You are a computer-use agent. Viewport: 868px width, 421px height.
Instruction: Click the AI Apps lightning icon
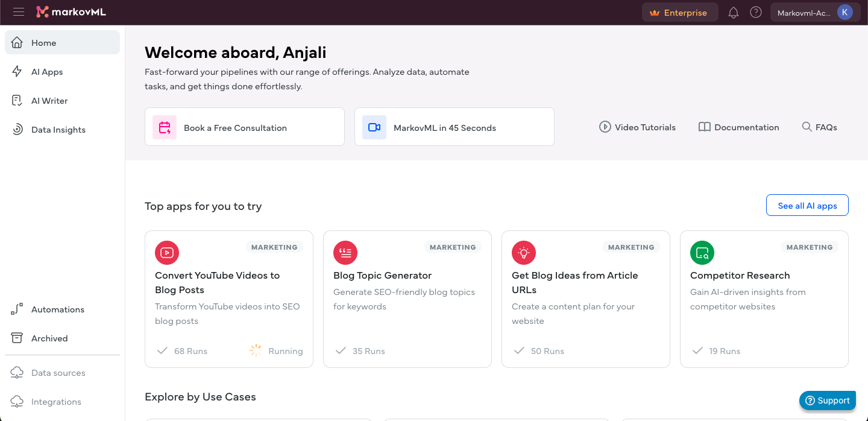click(x=17, y=72)
